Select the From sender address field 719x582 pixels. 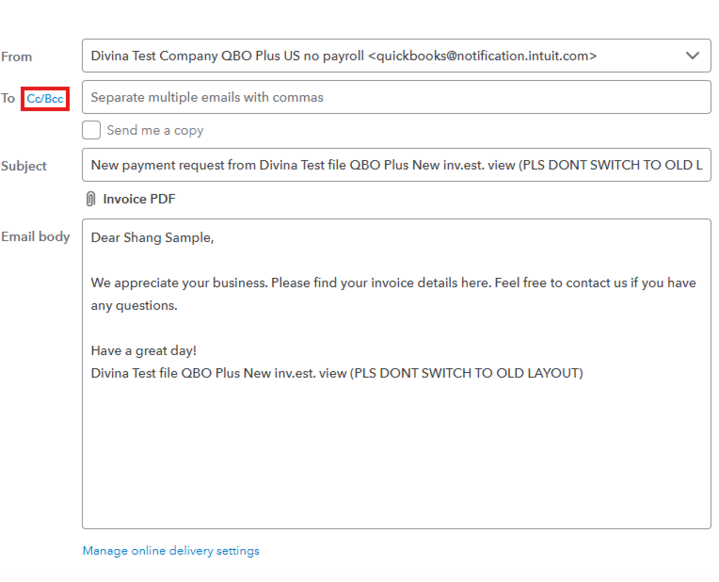pyautogui.click(x=380, y=56)
